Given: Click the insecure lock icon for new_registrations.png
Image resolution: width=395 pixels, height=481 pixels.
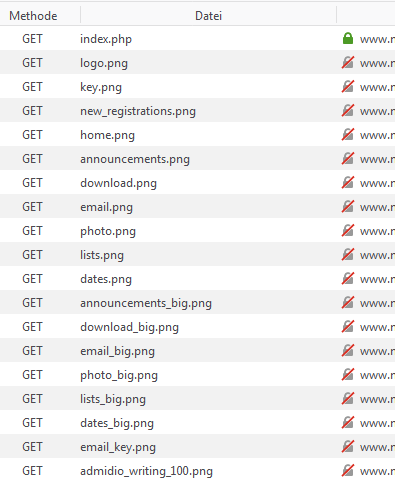Looking at the screenshot, I should (x=348, y=110).
